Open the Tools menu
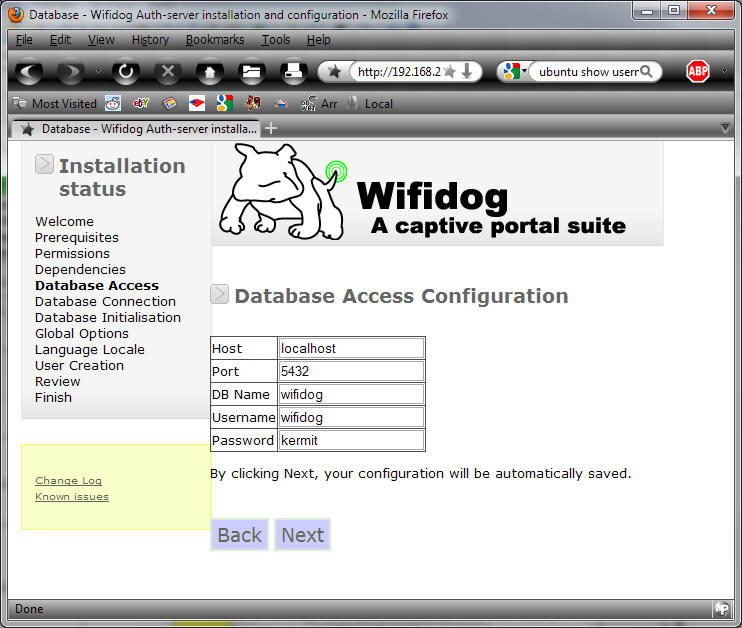The width and height of the screenshot is (742, 628). [276, 40]
